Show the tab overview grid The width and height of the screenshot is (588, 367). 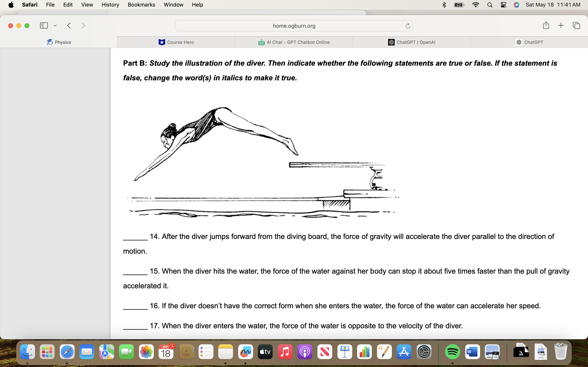(x=576, y=25)
